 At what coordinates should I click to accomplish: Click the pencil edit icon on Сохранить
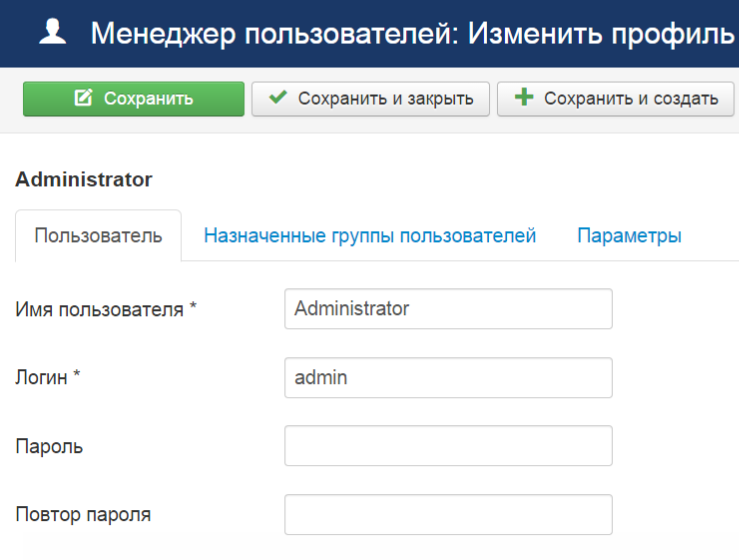[84, 99]
